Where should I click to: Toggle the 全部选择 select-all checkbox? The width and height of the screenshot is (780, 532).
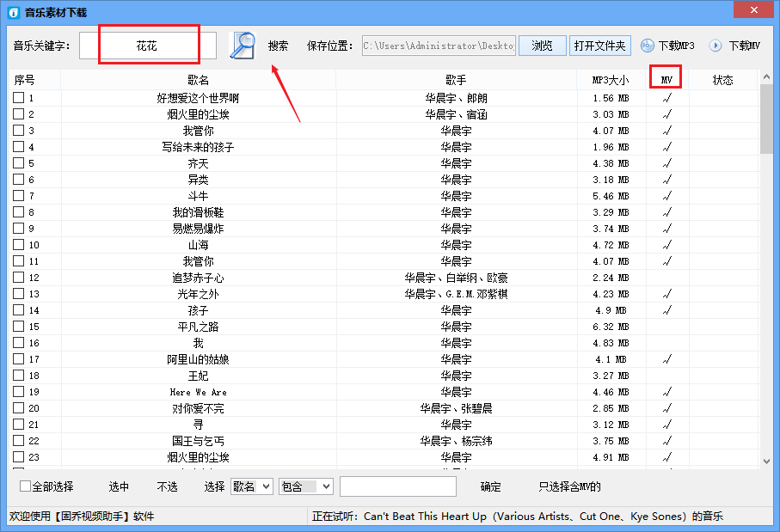point(25,486)
